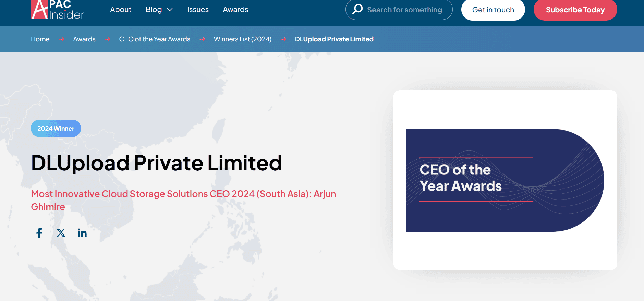Open Awards breadcrumb link
Screen dimensions: 644x301
pos(84,39)
